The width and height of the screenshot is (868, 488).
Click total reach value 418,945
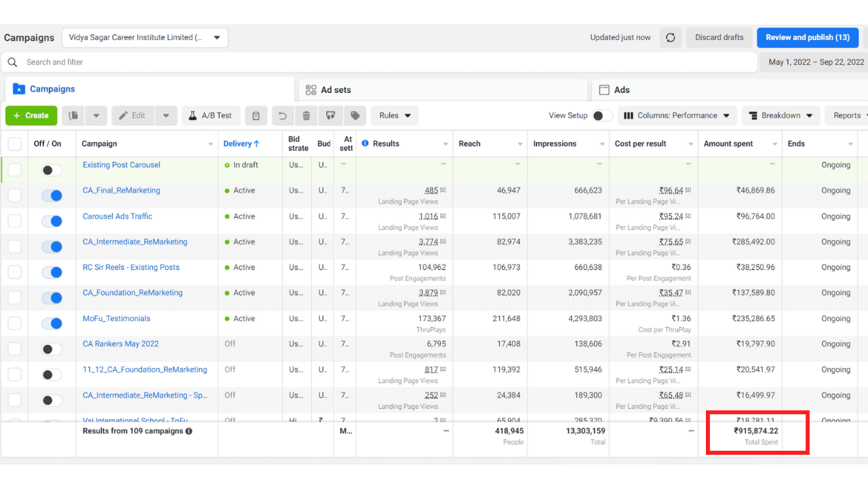509,431
